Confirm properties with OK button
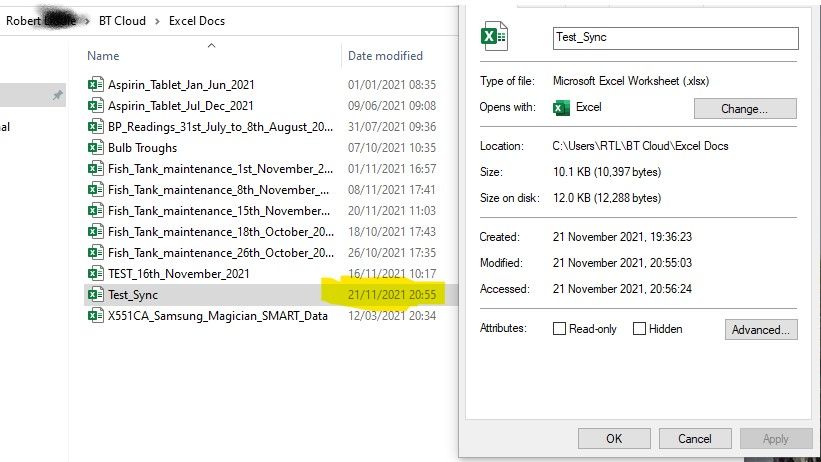The image size is (821, 462). click(613, 438)
